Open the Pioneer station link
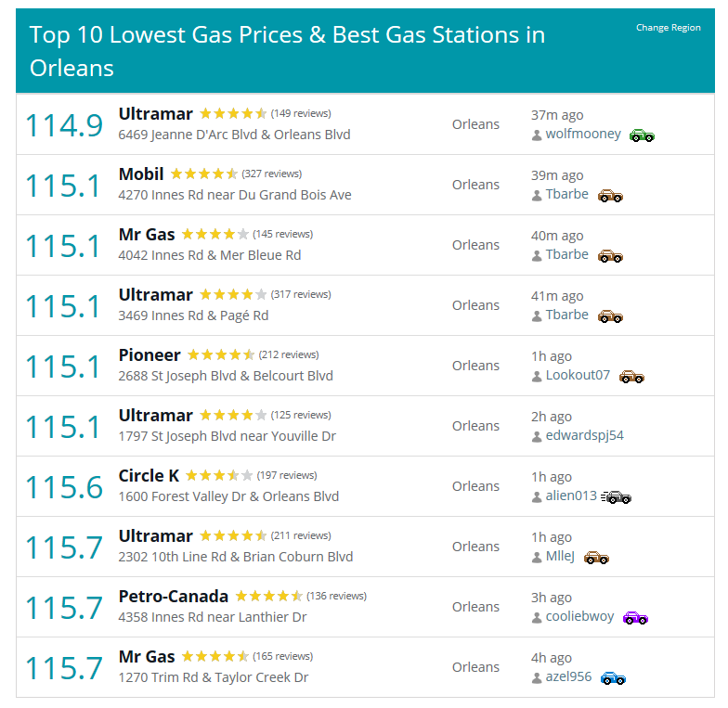The height and width of the screenshot is (708, 728). coord(149,355)
